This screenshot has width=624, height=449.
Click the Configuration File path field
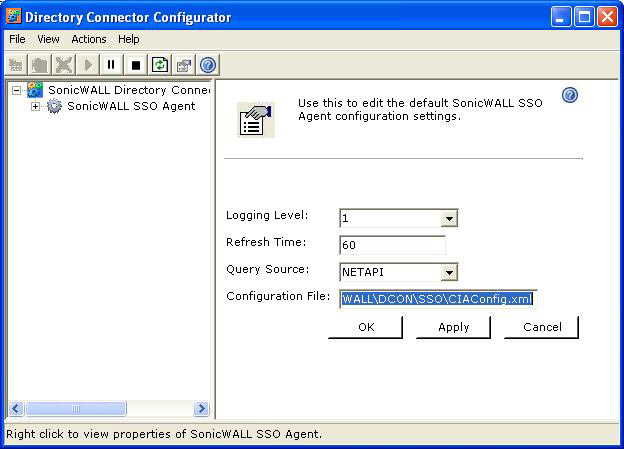point(438,299)
